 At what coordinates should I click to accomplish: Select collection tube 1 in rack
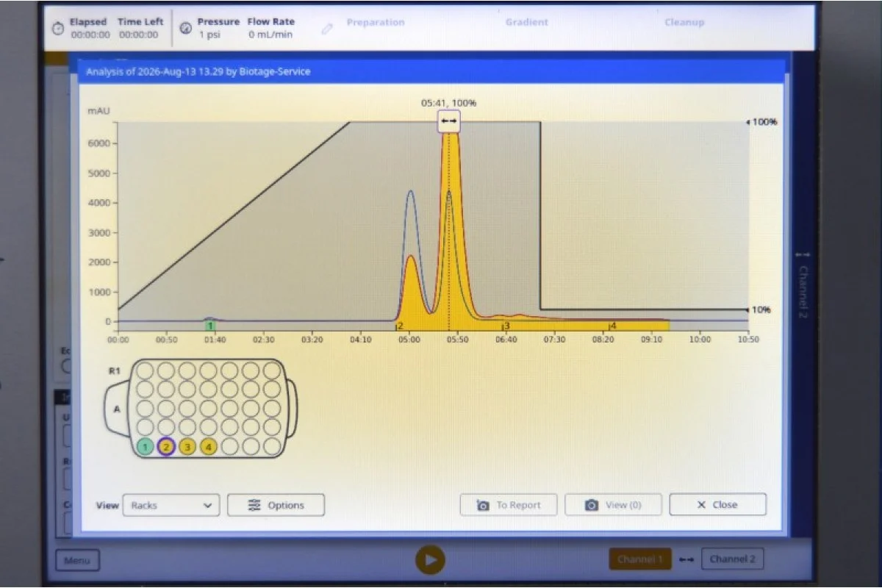coord(146,446)
